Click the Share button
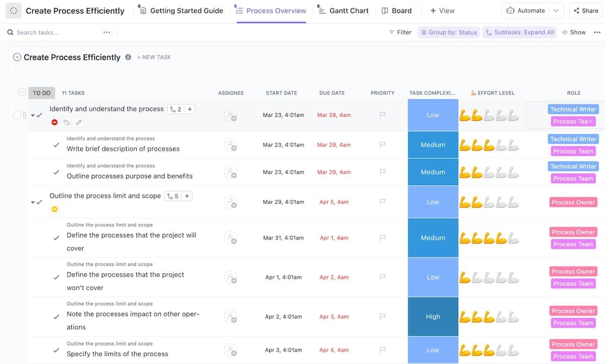 585,11
